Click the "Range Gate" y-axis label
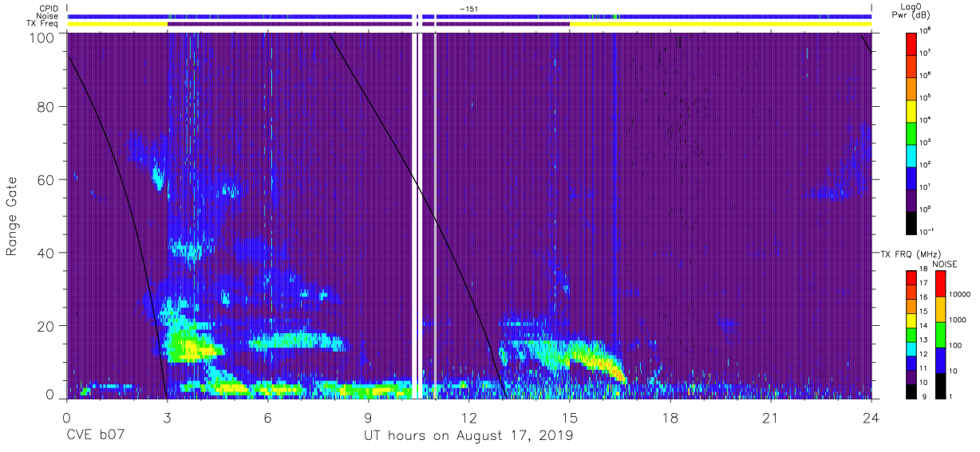 [x=12, y=215]
